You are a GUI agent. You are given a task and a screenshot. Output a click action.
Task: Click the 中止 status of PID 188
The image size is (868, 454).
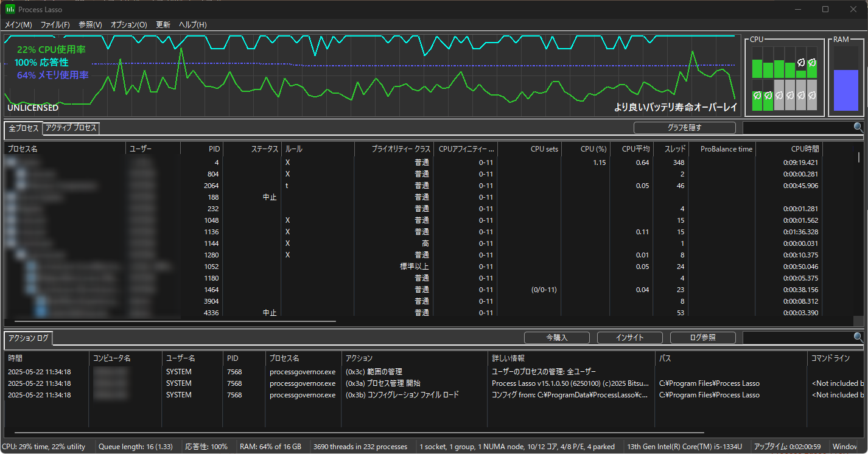270,197
